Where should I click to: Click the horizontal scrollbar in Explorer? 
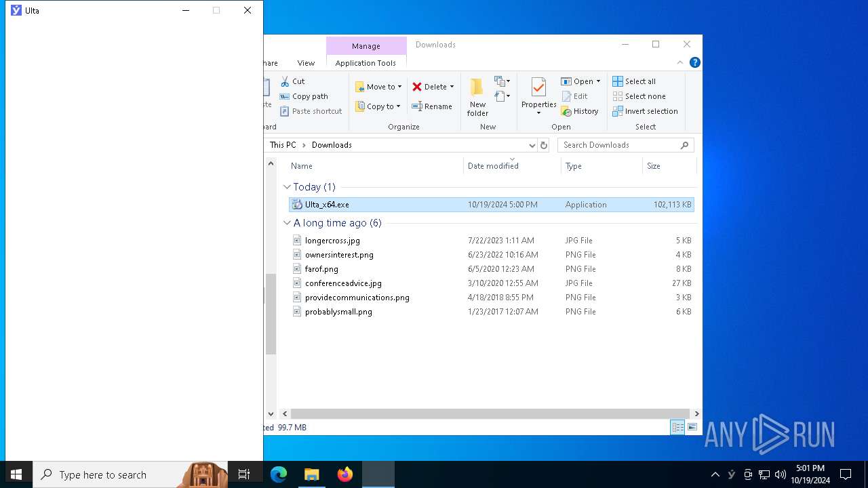[x=490, y=413]
